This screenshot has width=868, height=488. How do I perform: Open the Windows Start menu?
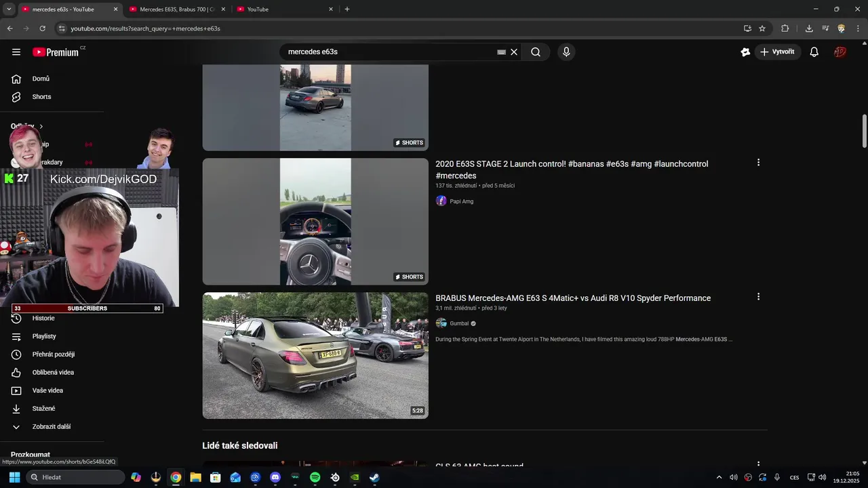(x=14, y=477)
